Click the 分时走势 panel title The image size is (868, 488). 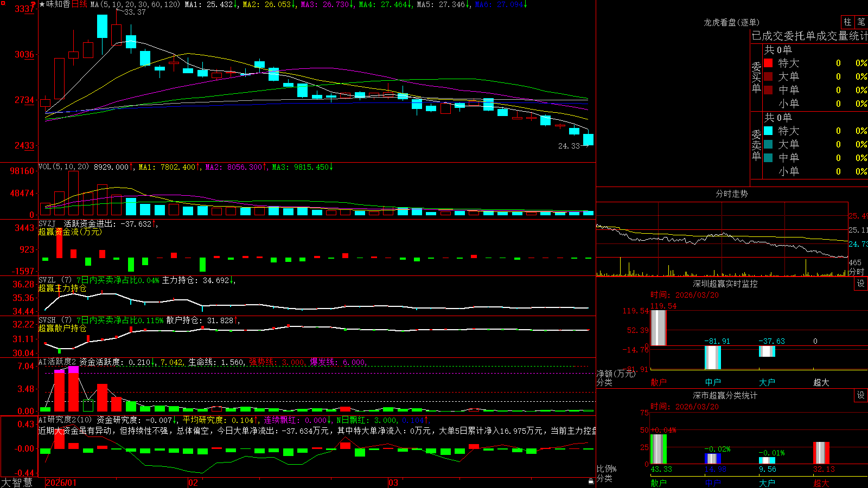(731, 194)
